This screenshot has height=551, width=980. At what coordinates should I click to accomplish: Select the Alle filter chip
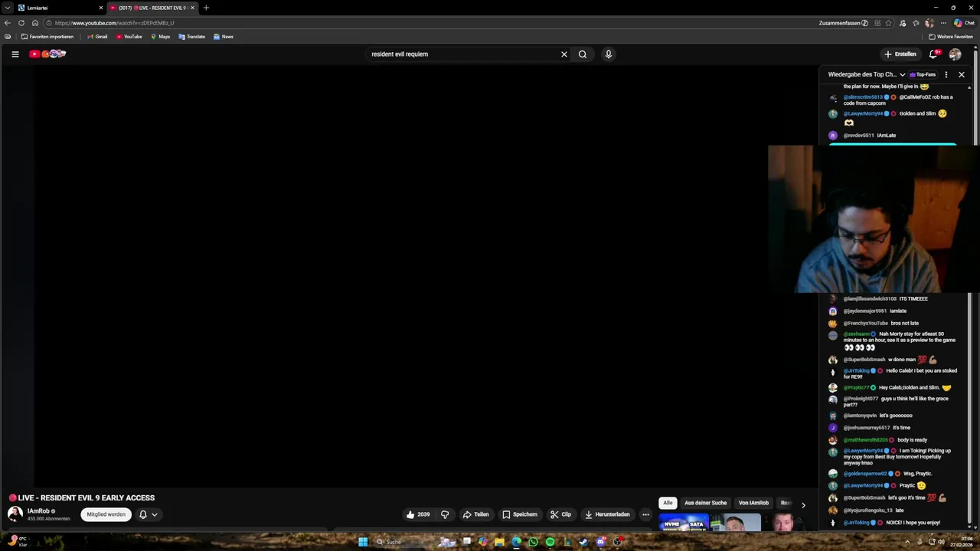point(668,503)
